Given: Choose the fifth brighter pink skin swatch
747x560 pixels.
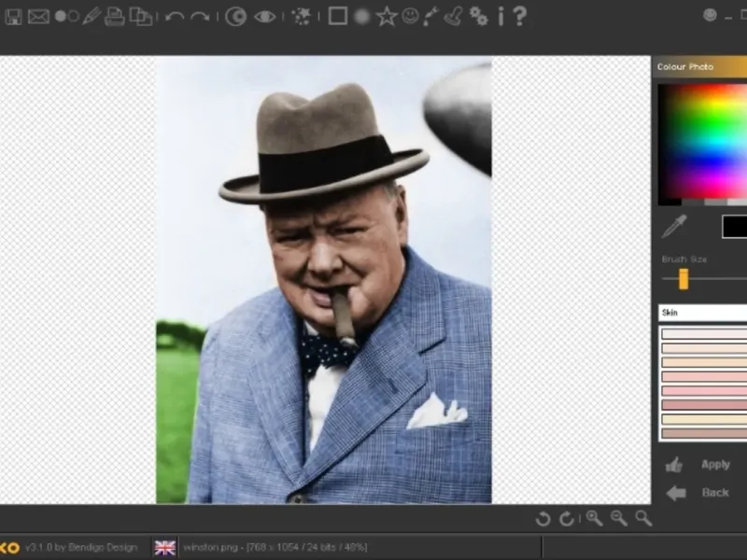Looking at the screenshot, I should (704, 391).
